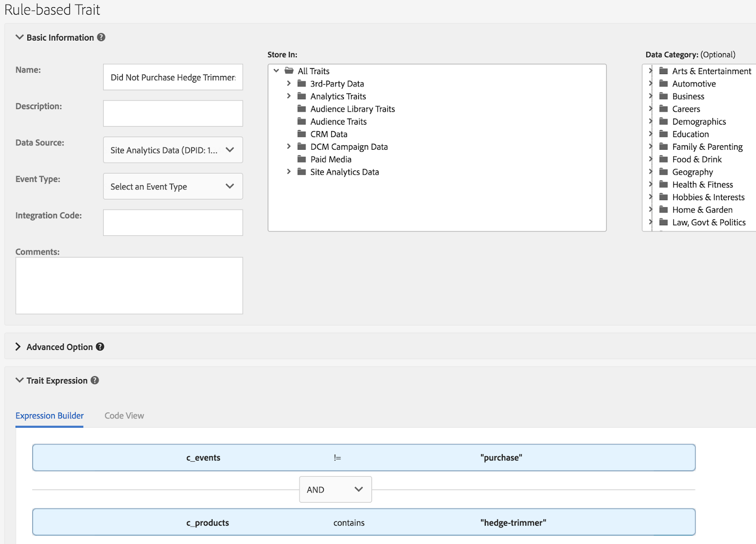Click the Law, Govt & Politics folder icon
Screen dimensions: 756x544
[x=663, y=222]
